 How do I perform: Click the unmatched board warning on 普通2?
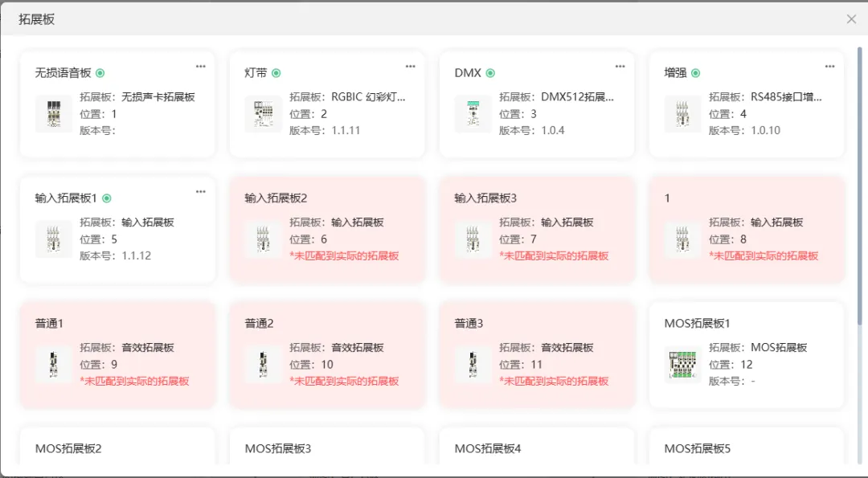[344, 381]
